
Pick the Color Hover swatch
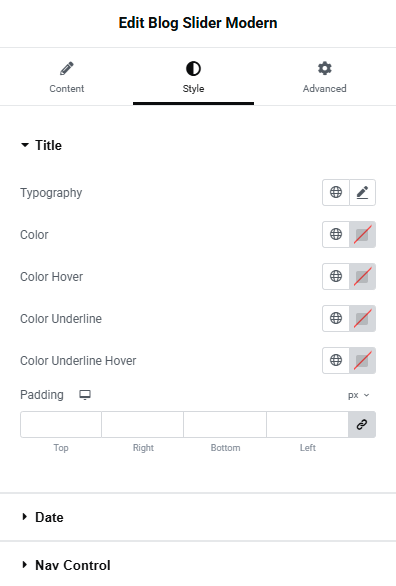tap(362, 277)
